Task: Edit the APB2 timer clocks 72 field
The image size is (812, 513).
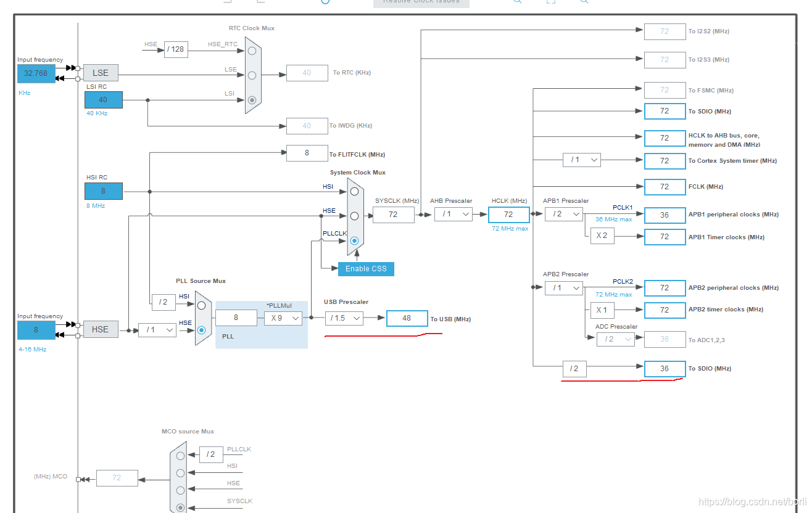Action: [665, 310]
